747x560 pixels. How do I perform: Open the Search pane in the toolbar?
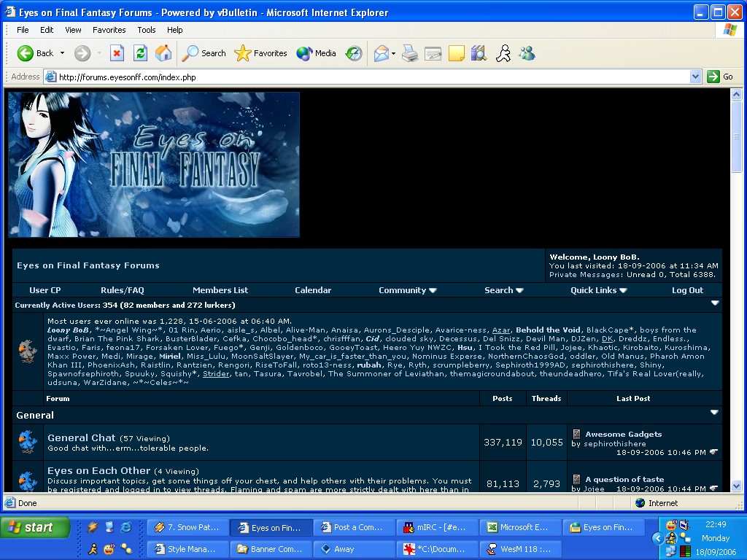(x=204, y=53)
